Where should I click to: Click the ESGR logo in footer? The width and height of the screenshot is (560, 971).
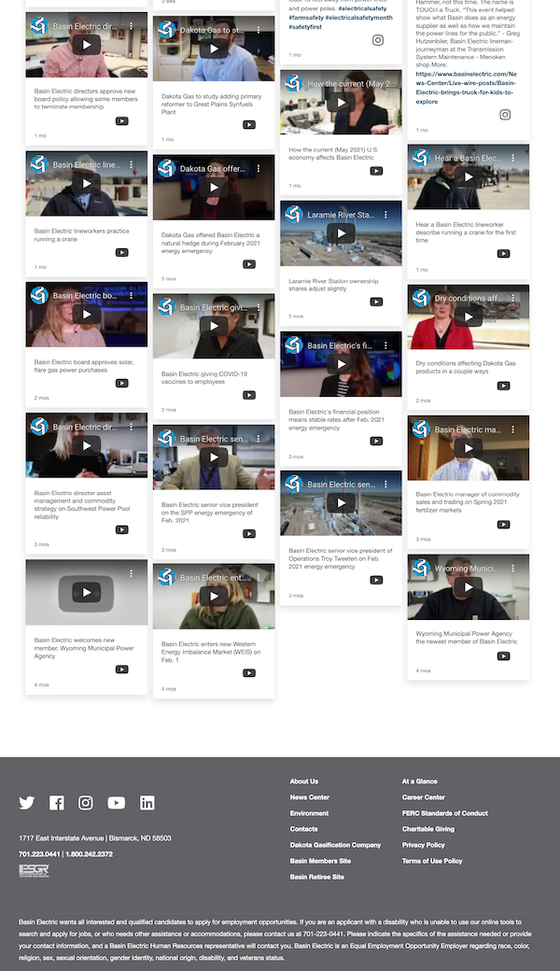34,871
